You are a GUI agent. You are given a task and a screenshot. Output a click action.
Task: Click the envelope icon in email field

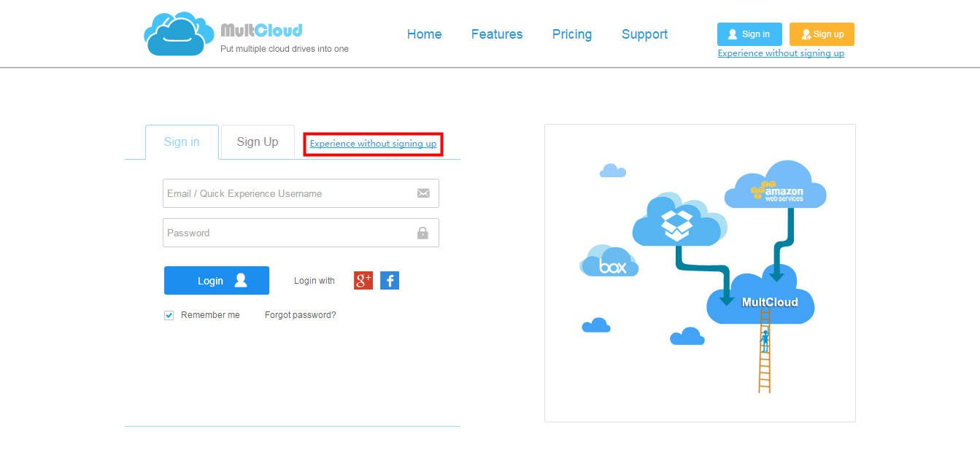click(423, 193)
